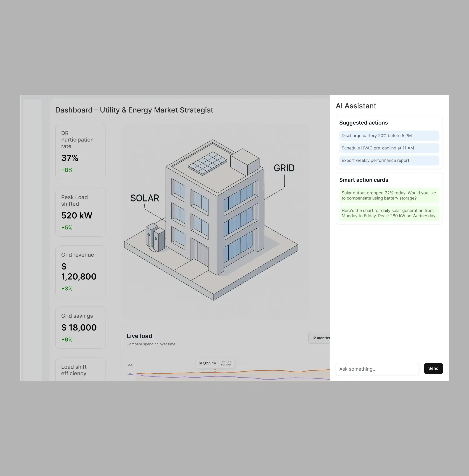Click the Send button

(x=433, y=368)
